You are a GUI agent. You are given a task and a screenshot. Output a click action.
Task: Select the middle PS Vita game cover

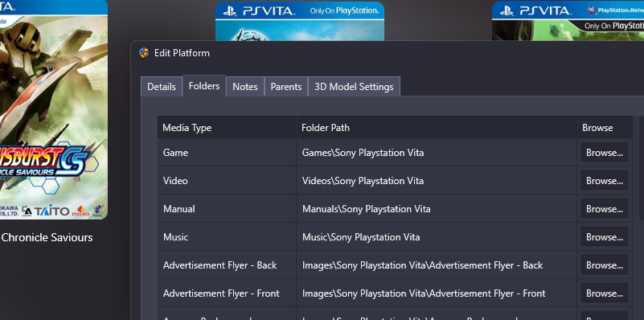point(300,21)
